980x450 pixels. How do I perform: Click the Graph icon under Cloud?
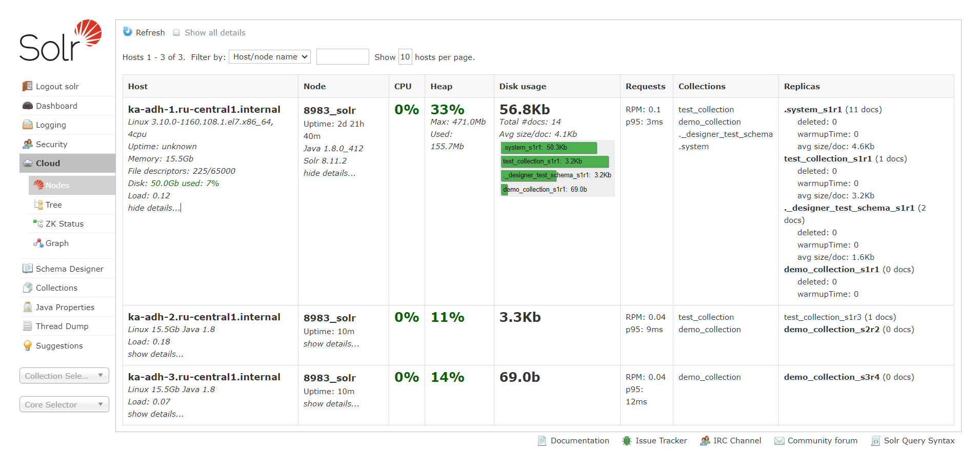pyautogui.click(x=38, y=243)
